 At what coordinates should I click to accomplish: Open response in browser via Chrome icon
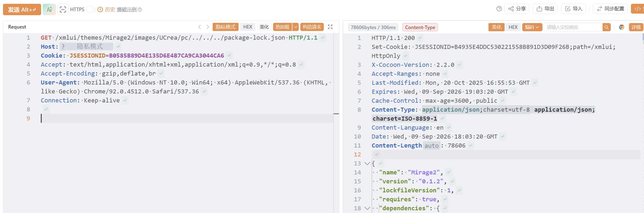click(x=621, y=27)
